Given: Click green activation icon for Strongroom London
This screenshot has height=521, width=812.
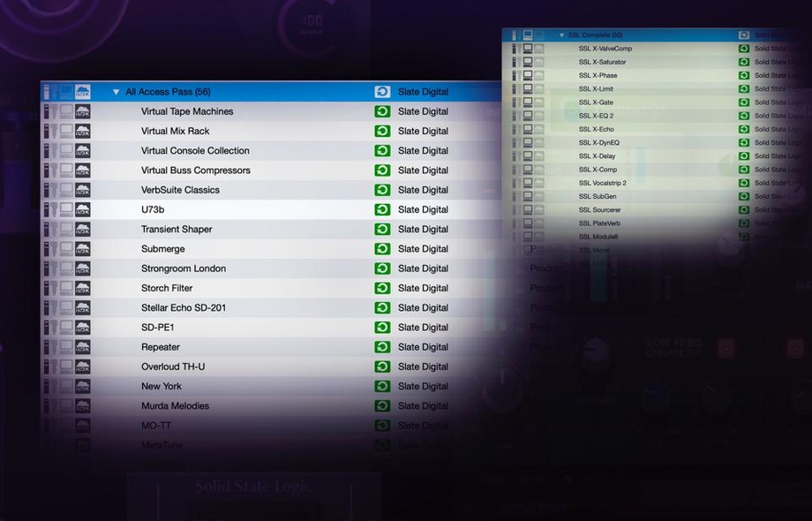Looking at the screenshot, I should coord(382,268).
